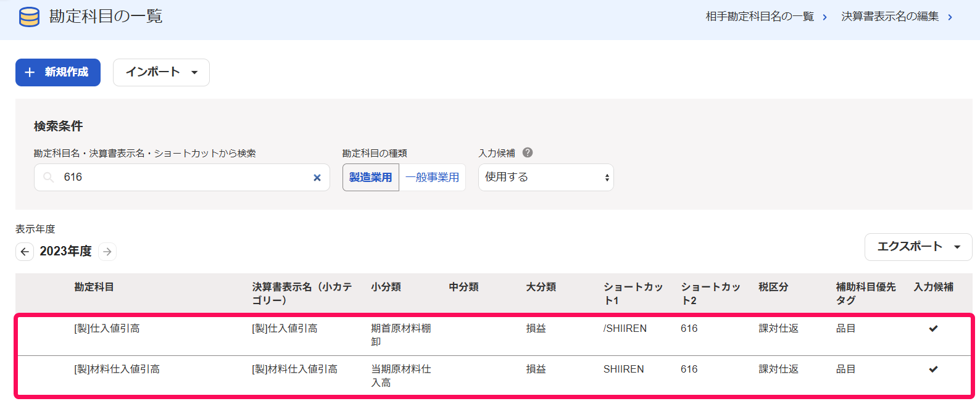Click the 勘定科目の一覧 page title

click(106, 16)
